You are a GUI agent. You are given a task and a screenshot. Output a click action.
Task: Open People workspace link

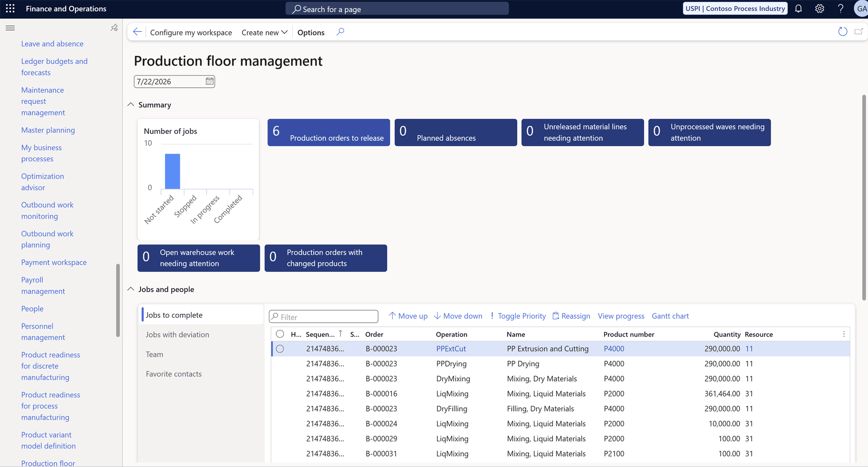point(32,309)
